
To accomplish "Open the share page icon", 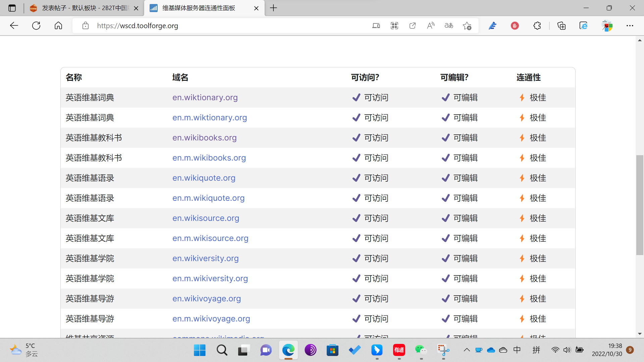I will pos(413,25).
